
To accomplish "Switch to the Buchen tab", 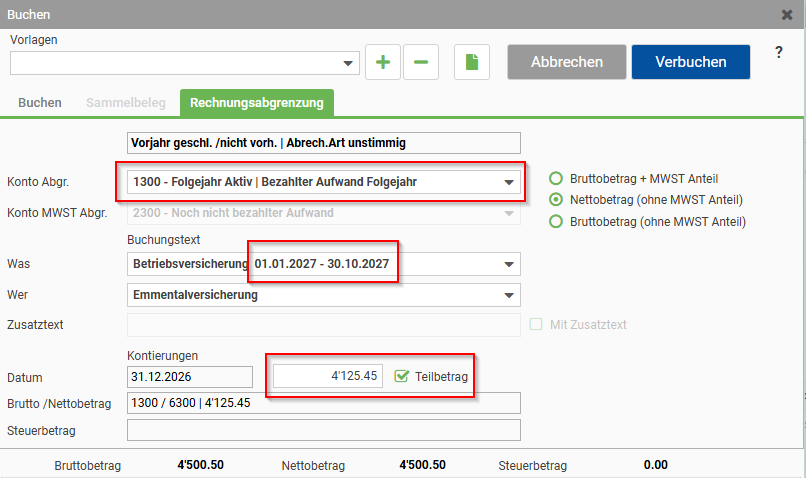I will tap(40, 103).
